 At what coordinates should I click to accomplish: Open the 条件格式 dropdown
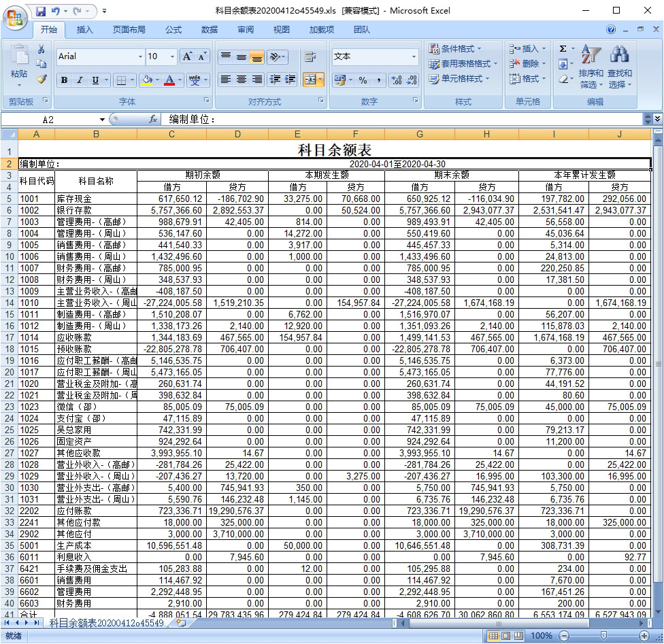click(455, 49)
